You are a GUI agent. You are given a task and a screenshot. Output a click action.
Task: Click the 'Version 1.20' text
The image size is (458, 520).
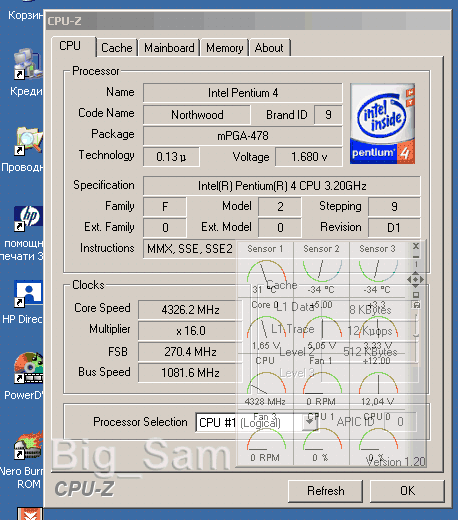(395, 462)
